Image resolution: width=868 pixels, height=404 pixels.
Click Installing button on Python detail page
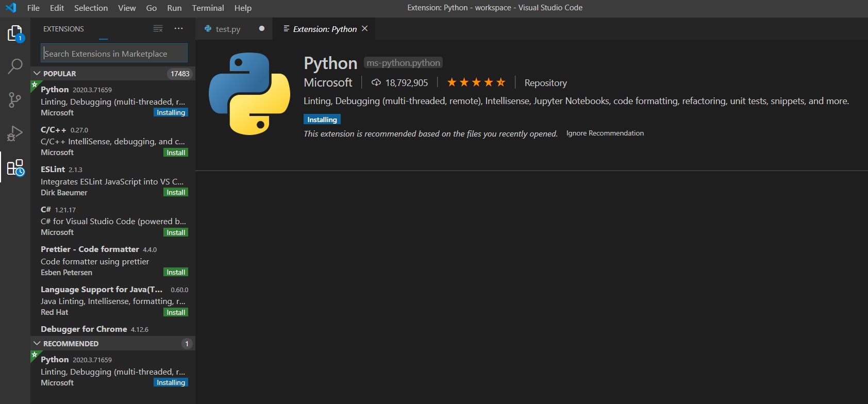point(322,120)
